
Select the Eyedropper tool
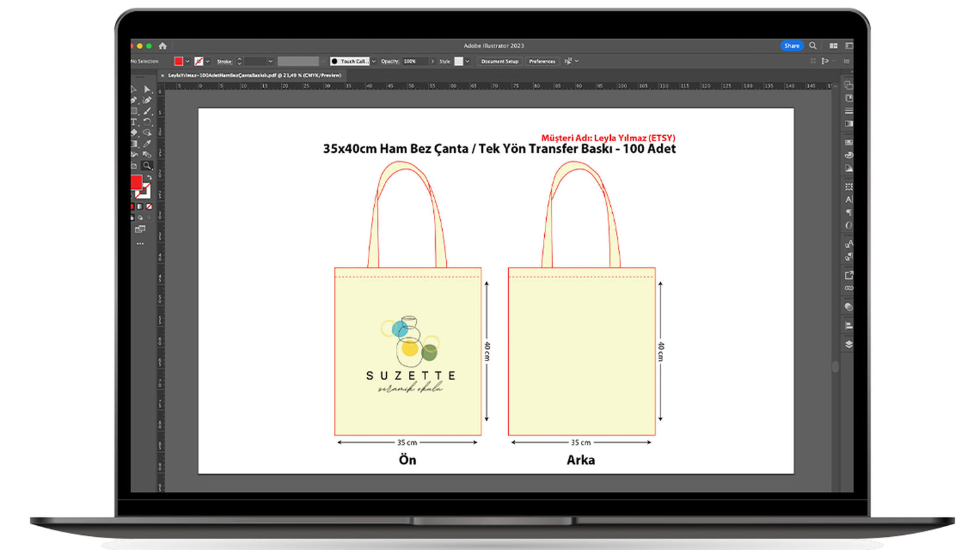[x=147, y=144]
